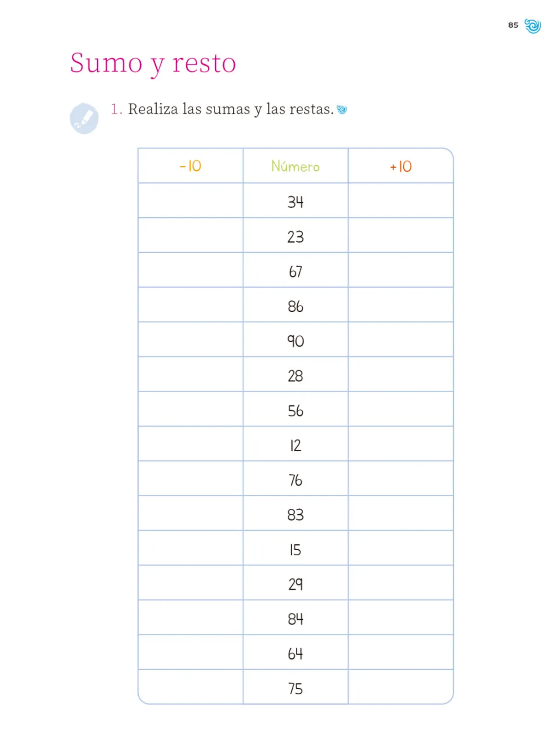The height and width of the screenshot is (738, 560).
Task: Click the empty +10 cell beside 34
Action: (x=401, y=201)
